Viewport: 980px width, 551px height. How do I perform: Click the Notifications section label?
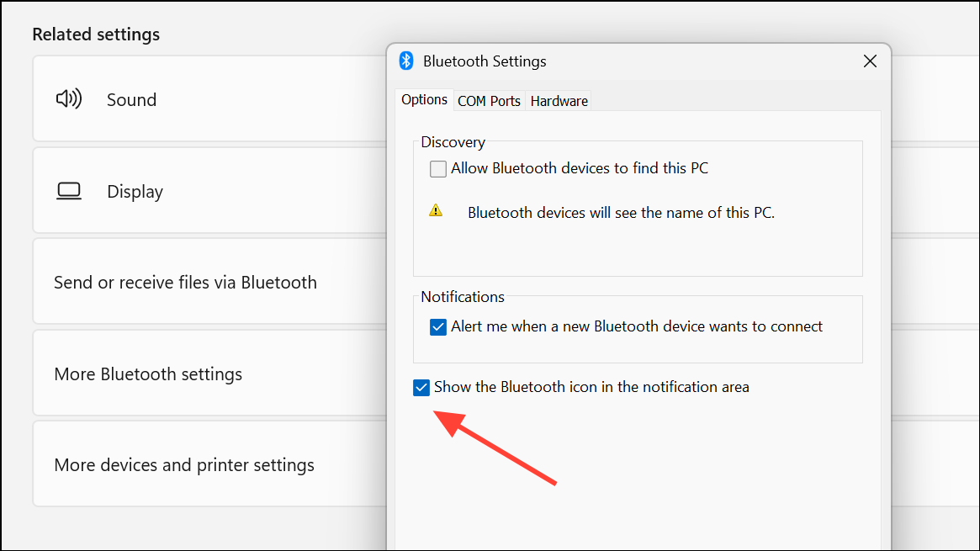(x=463, y=296)
